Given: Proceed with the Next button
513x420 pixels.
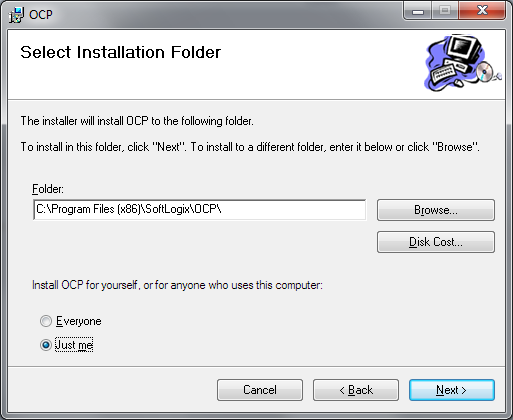Looking at the screenshot, I should (452, 390).
